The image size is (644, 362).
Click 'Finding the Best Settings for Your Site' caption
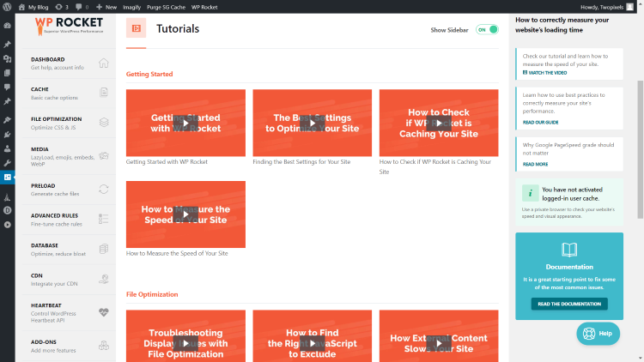click(x=301, y=162)
